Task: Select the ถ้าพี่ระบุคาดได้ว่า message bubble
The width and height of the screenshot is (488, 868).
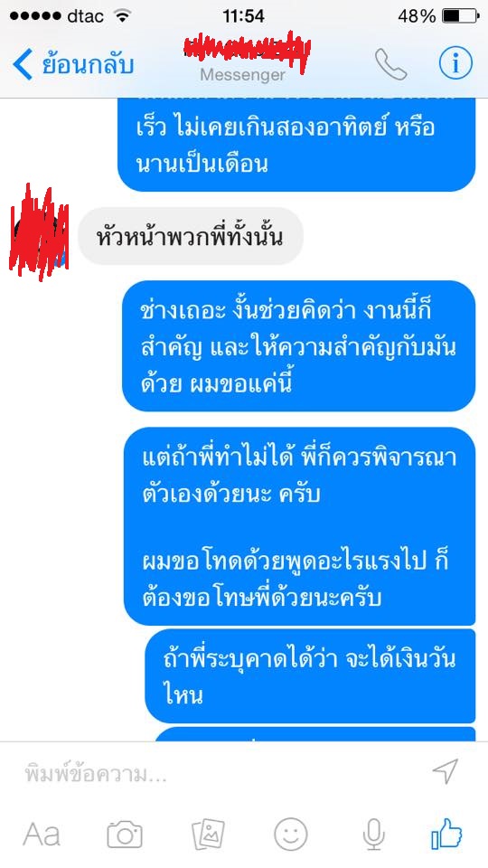Action: pos(310,676)
